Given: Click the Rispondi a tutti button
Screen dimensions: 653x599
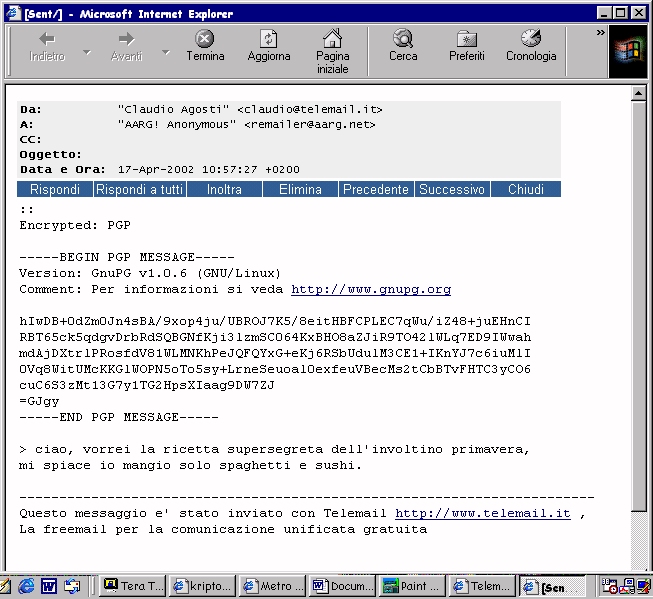Looking at the screenshot, I should pos(140,189).
